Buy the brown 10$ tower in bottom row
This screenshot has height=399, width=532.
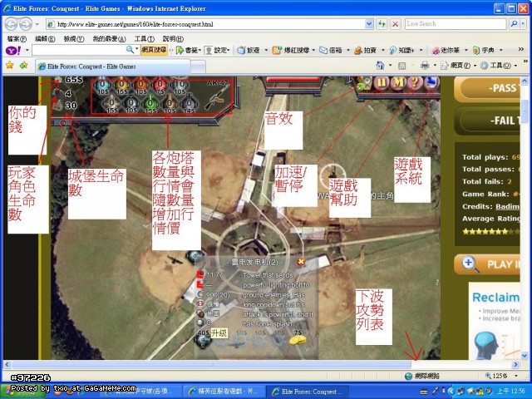point(170,105)
